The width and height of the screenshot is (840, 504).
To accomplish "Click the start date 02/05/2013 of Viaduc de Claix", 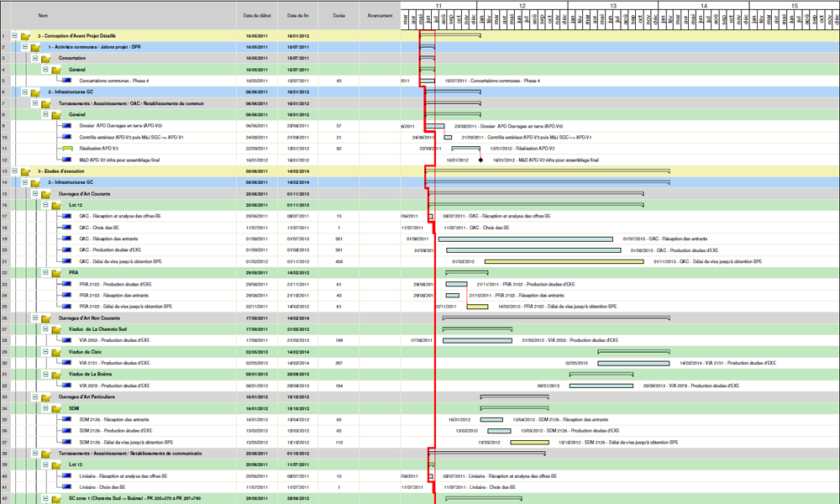I will (257, 352).
